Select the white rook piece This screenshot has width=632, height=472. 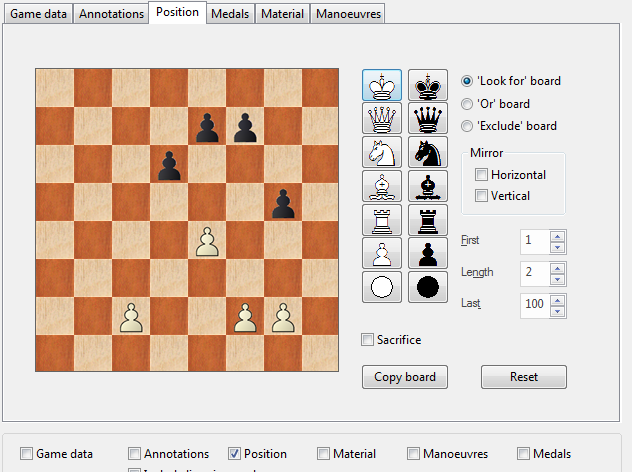382,220
